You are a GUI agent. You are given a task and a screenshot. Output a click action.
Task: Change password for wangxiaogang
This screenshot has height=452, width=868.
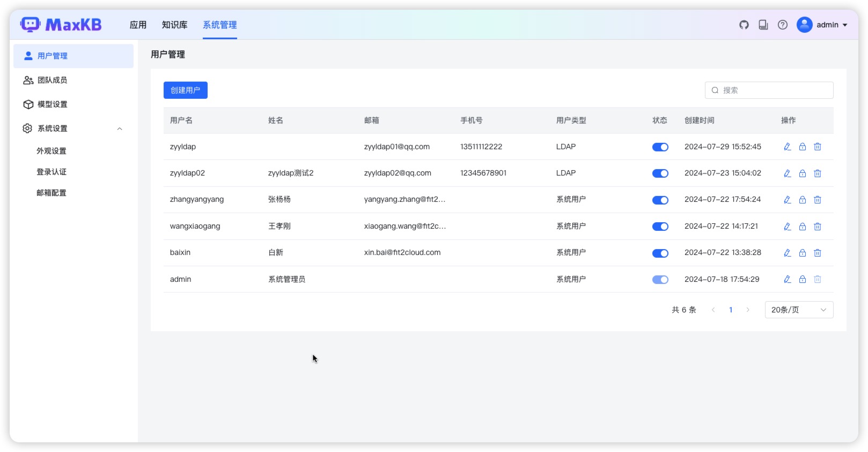pyautogui.click(x=803, y=227)
